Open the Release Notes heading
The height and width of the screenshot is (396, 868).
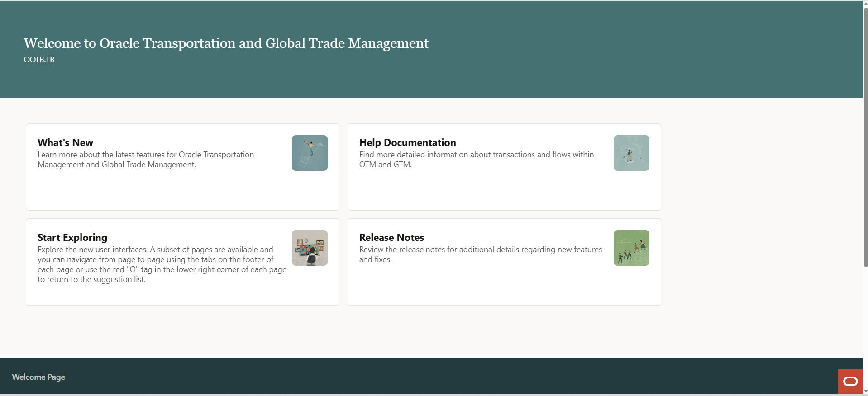pos(391,237)
